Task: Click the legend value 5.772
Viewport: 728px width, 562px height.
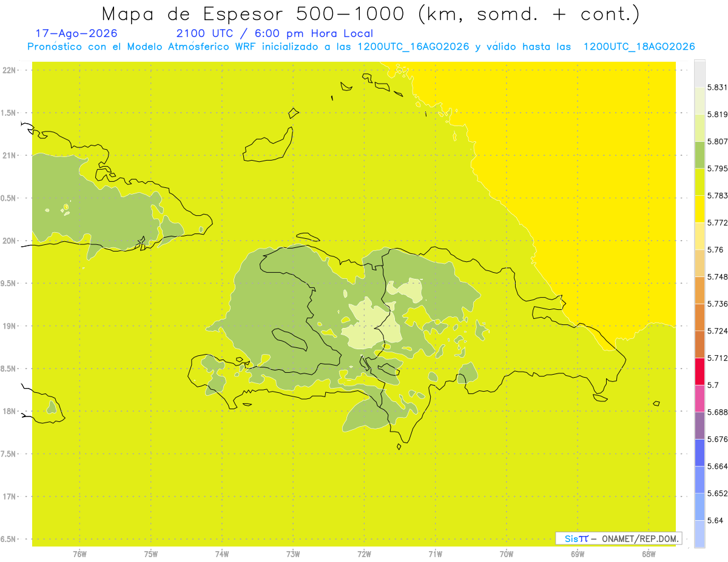Action: coord(717,222)
